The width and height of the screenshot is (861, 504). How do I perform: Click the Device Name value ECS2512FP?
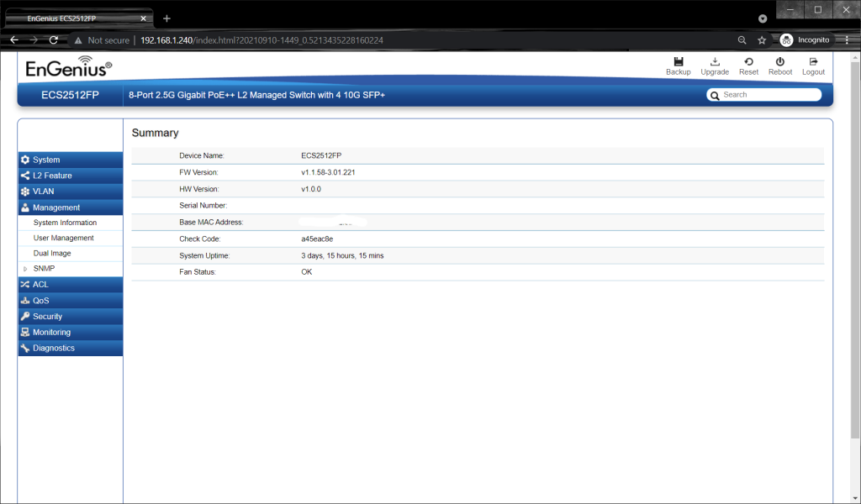click(x=321, y=155)
